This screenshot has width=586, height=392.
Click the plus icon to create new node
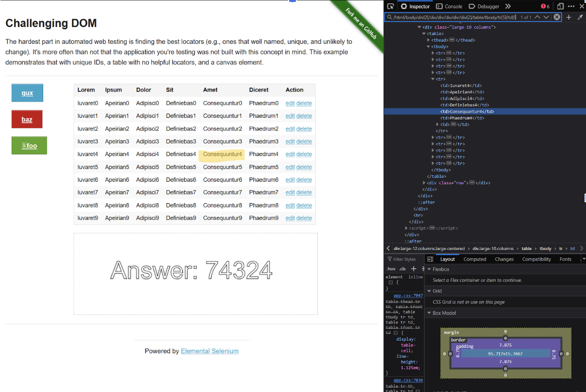coord(568,17)
